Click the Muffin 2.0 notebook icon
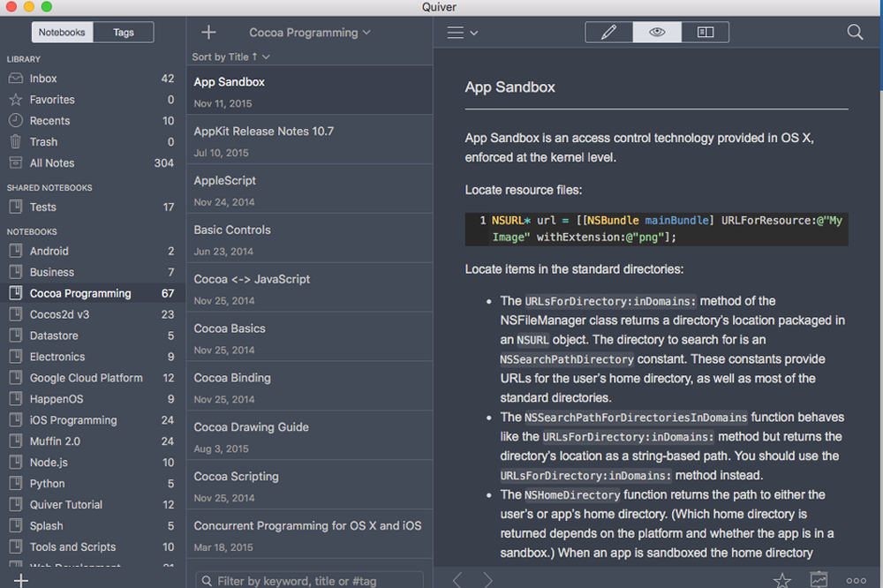 pos(16,441)
